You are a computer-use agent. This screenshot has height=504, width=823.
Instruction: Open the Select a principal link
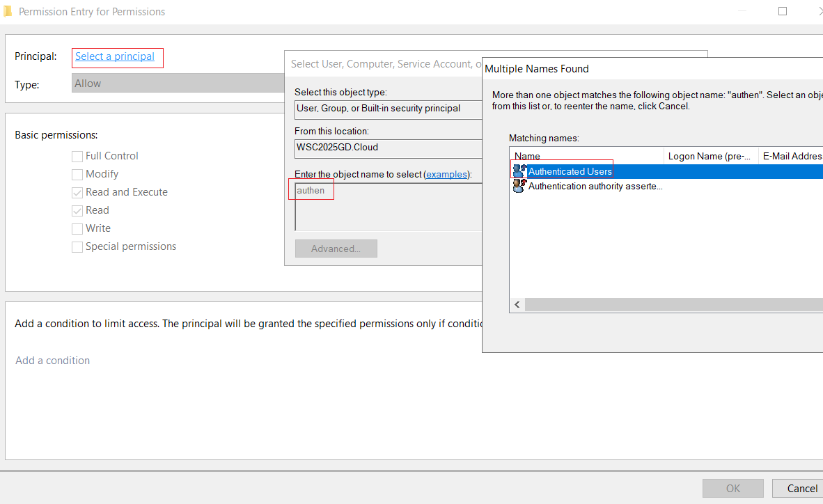tap(114, 56)
